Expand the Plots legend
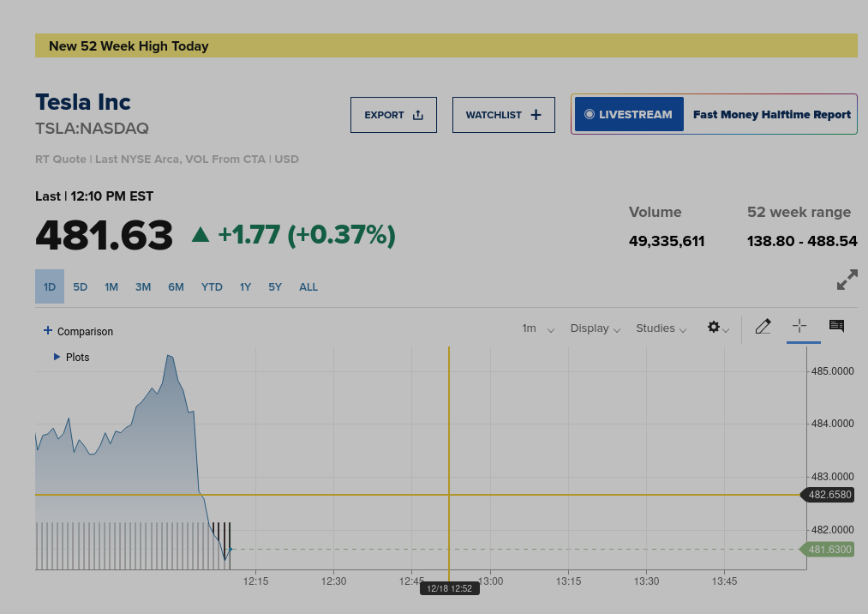The height and width of the screenshot is (614, 868). click(71, 357)
